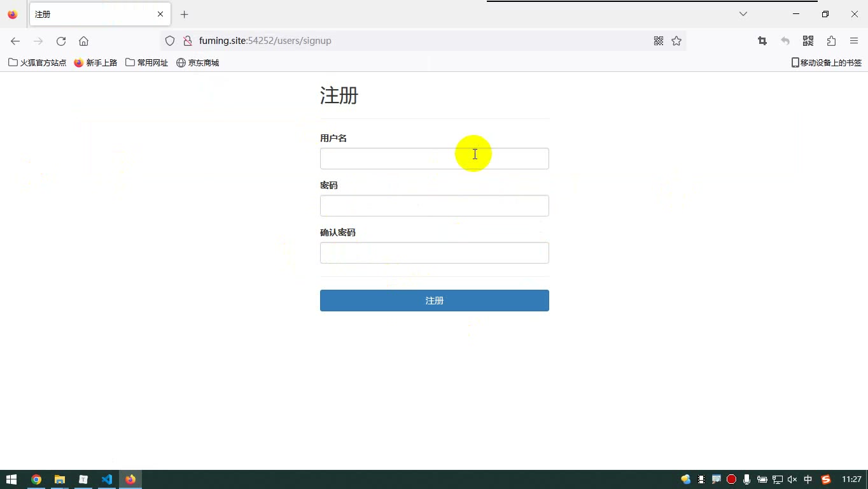Open a new browser tab

pyautogui.click(x=185, y=14)
